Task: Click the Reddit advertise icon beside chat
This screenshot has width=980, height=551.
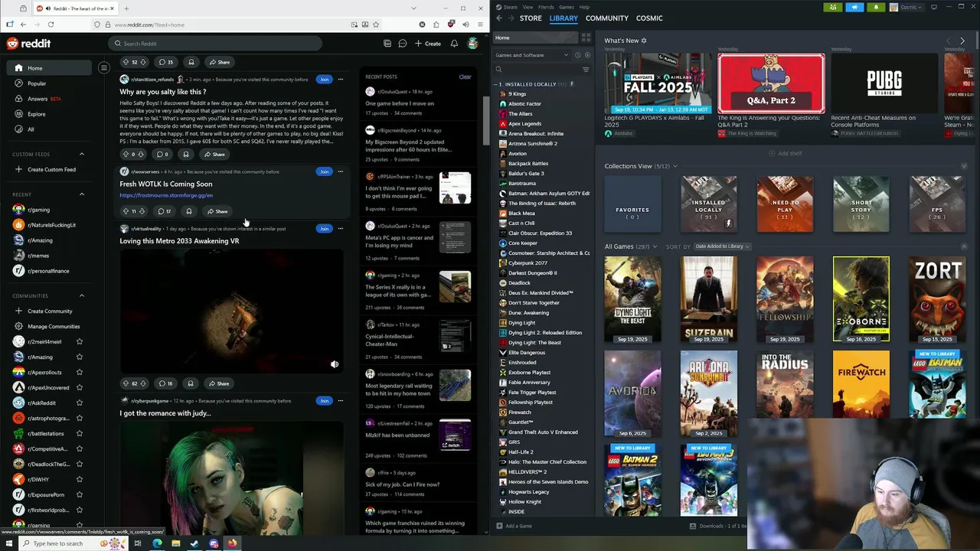Action: (387, 44)
